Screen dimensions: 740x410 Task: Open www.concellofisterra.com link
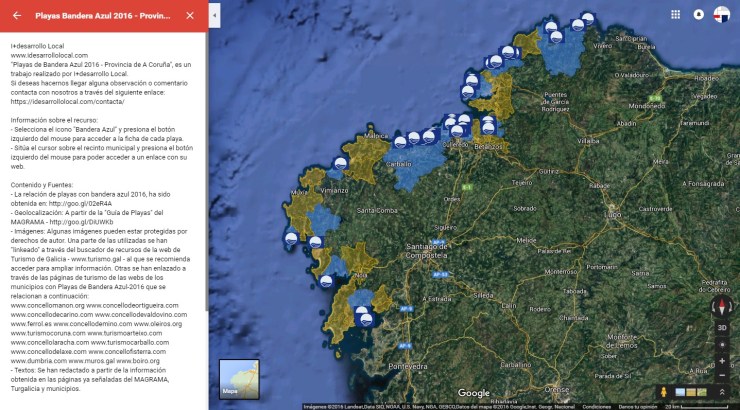[x=127, y=351]
